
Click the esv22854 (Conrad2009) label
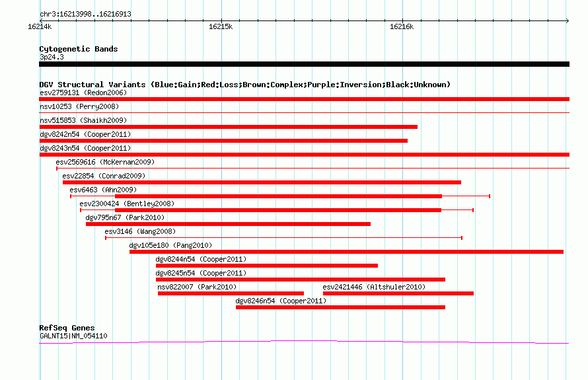pyautogui.click(x=104, y=176)
